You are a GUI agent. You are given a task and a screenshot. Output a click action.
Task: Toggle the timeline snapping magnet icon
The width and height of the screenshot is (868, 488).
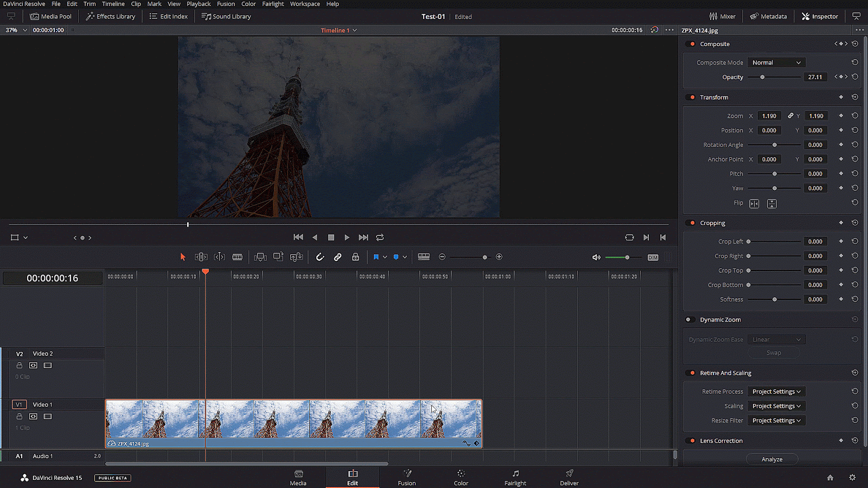tap(320, 257)
